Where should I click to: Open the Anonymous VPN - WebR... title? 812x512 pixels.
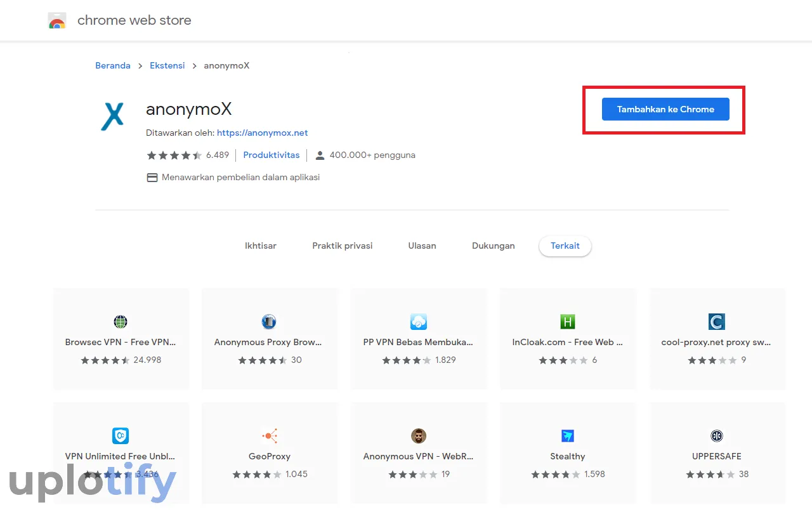click(418, 457)
